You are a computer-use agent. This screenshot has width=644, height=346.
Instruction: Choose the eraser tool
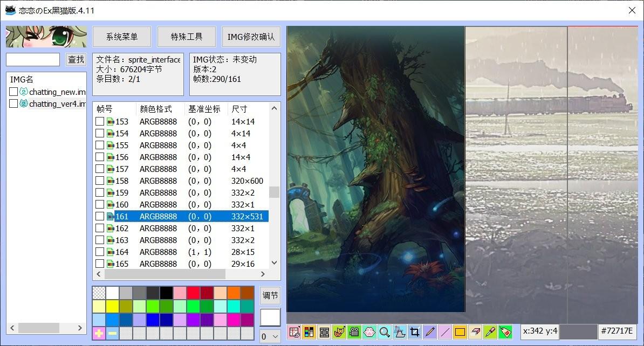pos(475,332)
